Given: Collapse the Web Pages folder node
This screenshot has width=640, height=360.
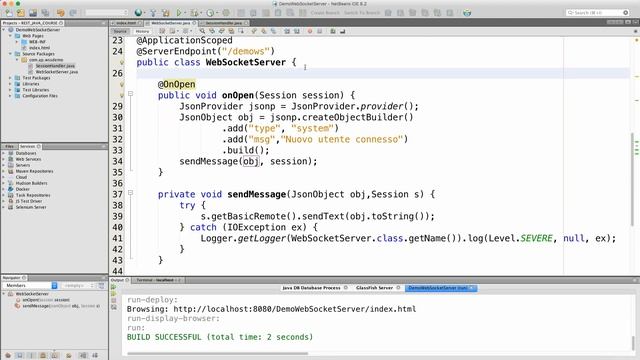Looking at the screenshot, I should click(11, 36).
